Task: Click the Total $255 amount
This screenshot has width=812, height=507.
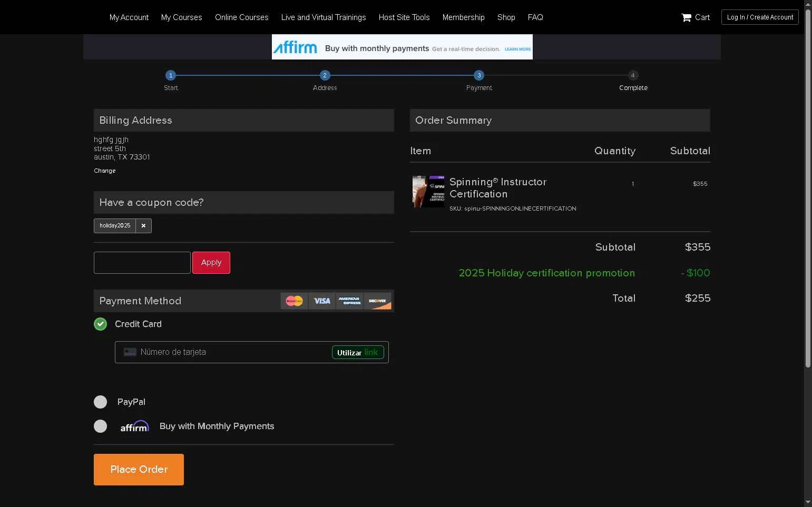Action: pos(698,299)
